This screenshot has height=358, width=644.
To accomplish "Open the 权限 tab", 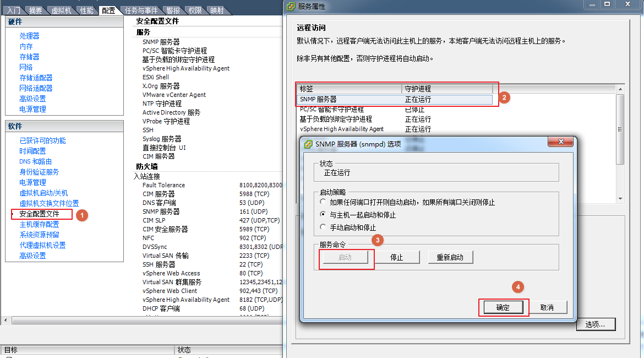I will pyautogui.click(x=195, y=10).
